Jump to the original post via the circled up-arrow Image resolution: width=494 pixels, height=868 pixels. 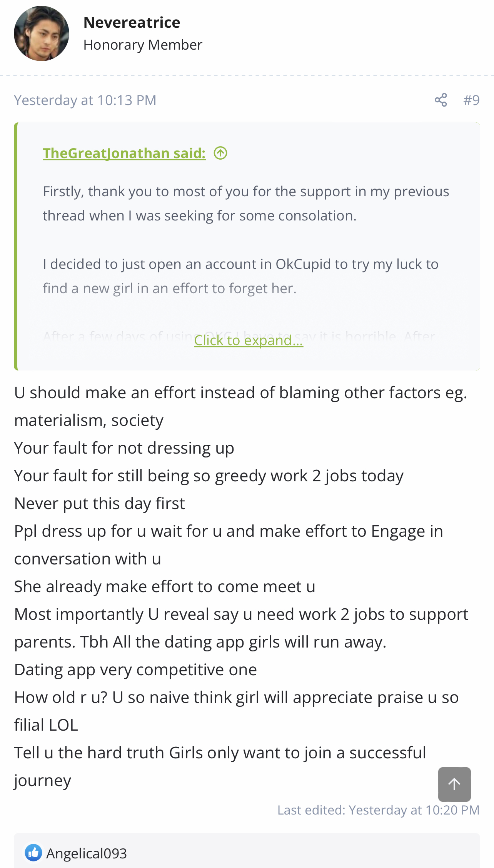click(x=220, y=153)
